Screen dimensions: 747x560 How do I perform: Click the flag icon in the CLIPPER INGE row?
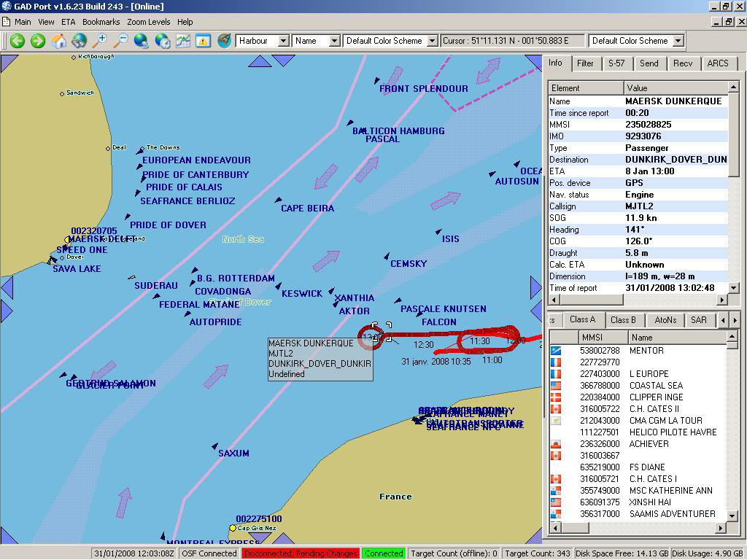556,397
